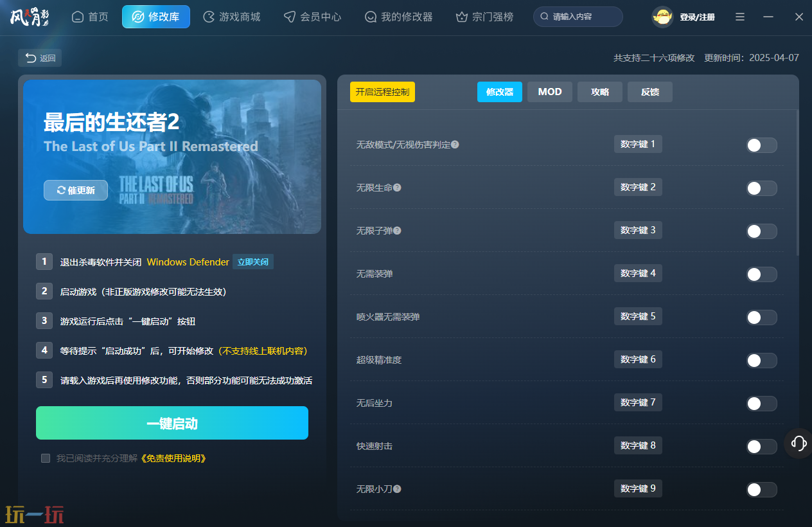
Task: Go to 首页 tab
Action: [x=90, y=17]
